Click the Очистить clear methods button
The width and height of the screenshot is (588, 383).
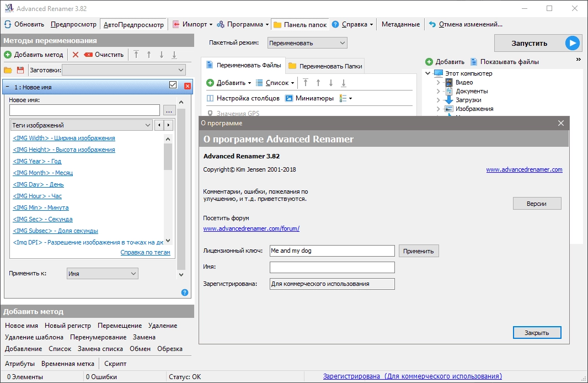(104, 55)
